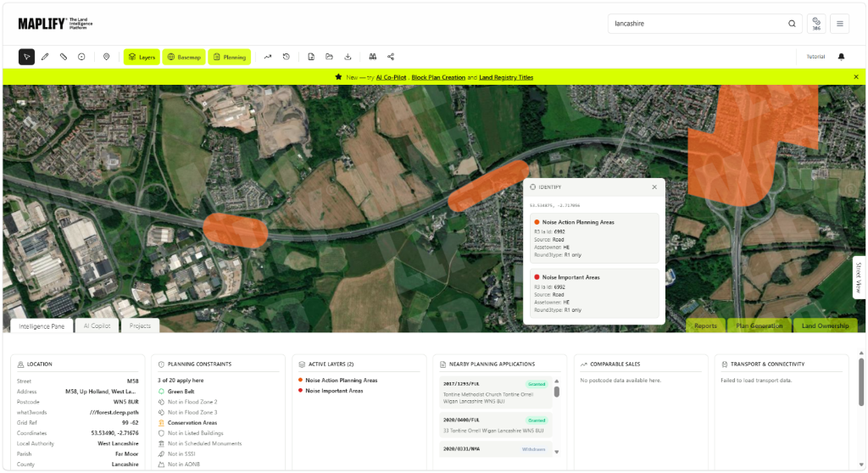This screenshot has width=868, height=473.
Task: Click the Land Ownership button
Action: click(825, 326)
